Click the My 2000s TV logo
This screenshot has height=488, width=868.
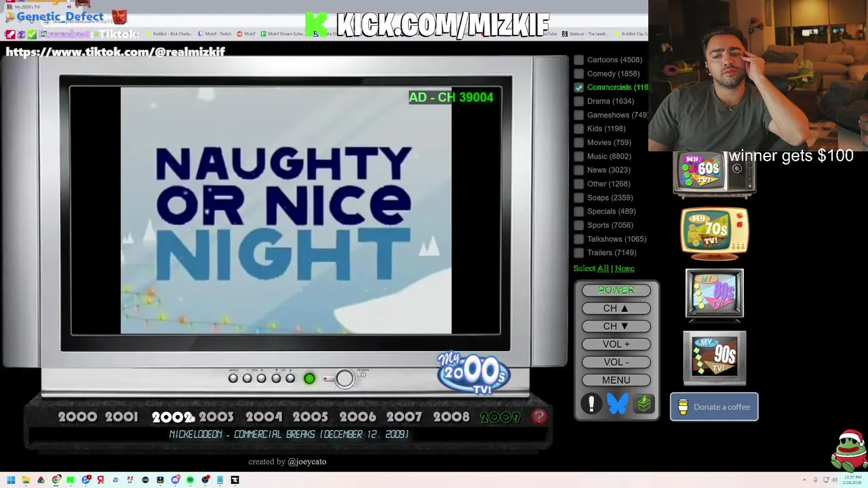click(473, 372)
